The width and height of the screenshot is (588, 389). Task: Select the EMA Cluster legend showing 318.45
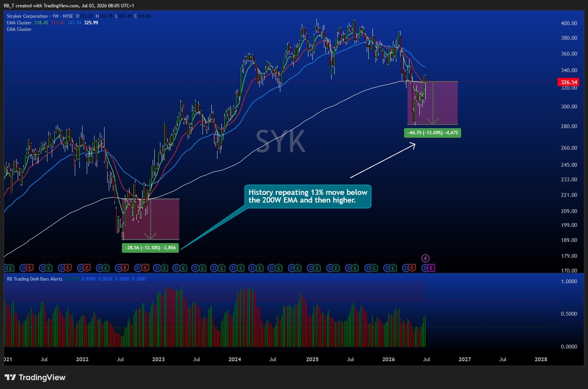tap(19, 23)
